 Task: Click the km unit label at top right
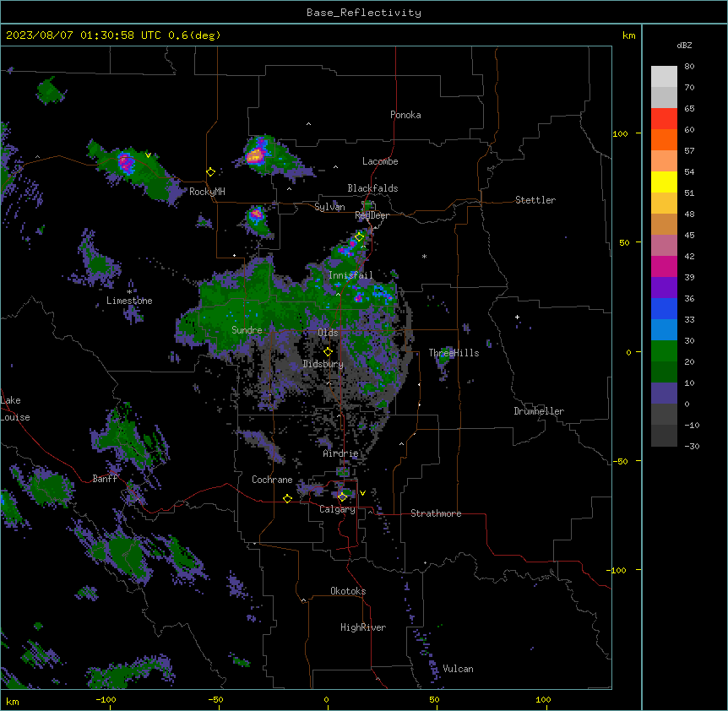pos(628,35)
